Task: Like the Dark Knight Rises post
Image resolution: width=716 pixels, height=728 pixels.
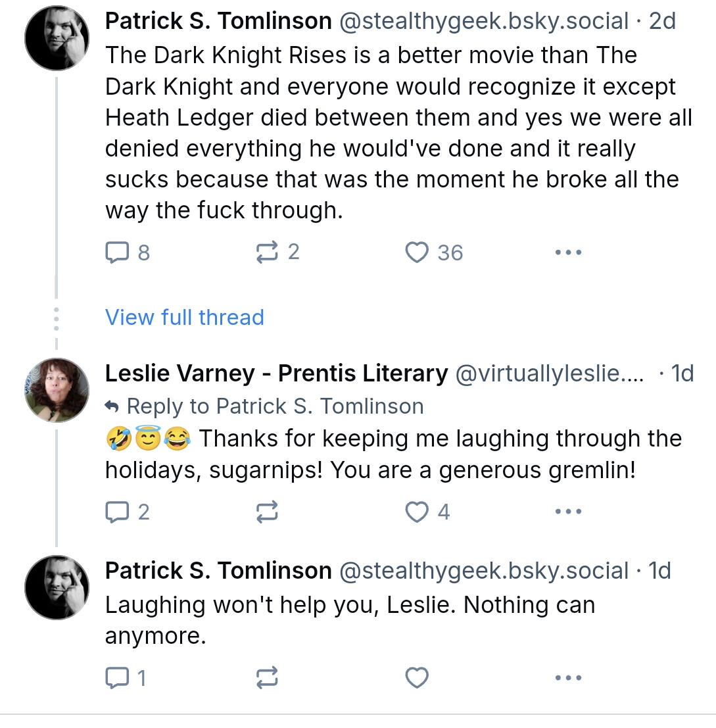Action: pos(434,253)
